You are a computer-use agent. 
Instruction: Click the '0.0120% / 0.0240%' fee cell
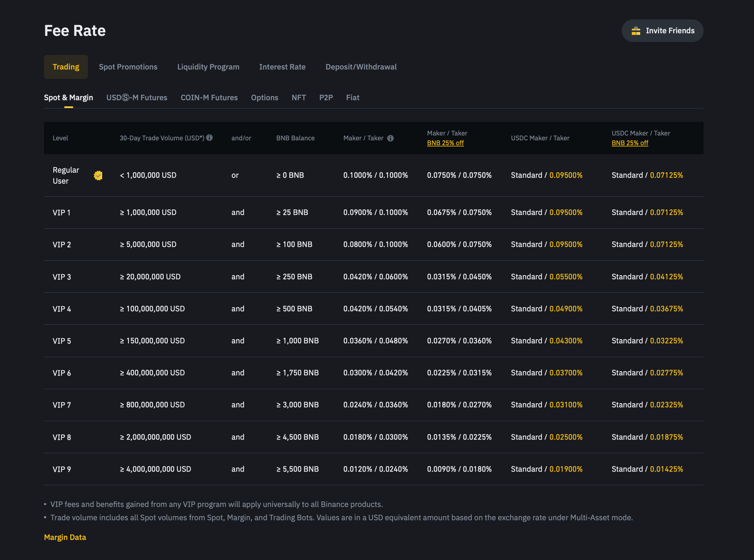pos(376,469)
